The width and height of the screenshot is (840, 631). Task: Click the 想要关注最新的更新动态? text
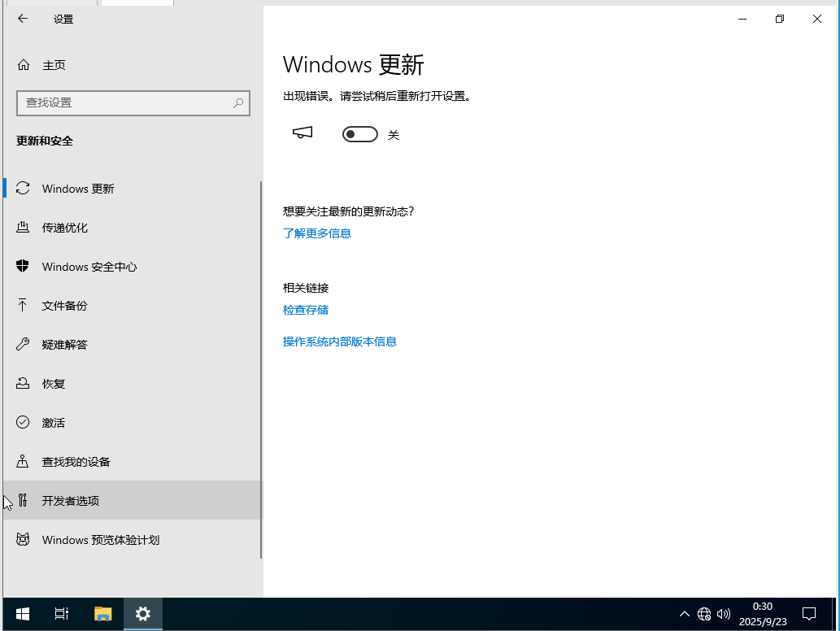[x=348, y=211]
